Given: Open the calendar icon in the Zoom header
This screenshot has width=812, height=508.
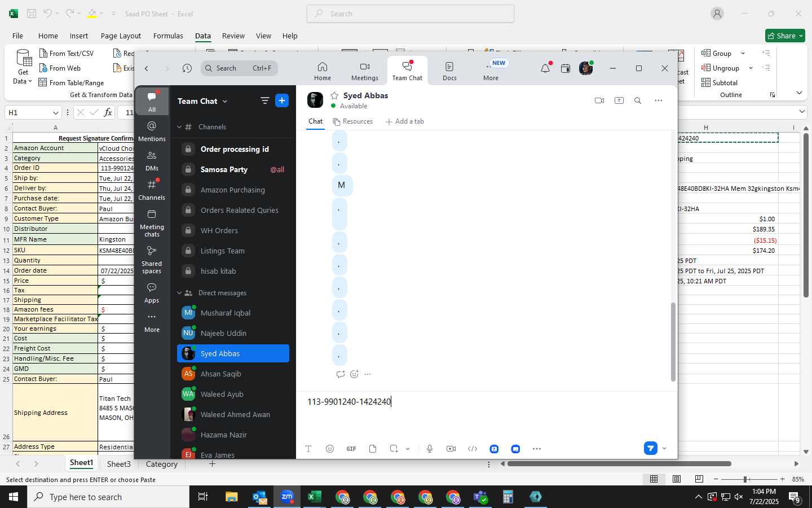Looking at the screenshot, I should (566, 68).
